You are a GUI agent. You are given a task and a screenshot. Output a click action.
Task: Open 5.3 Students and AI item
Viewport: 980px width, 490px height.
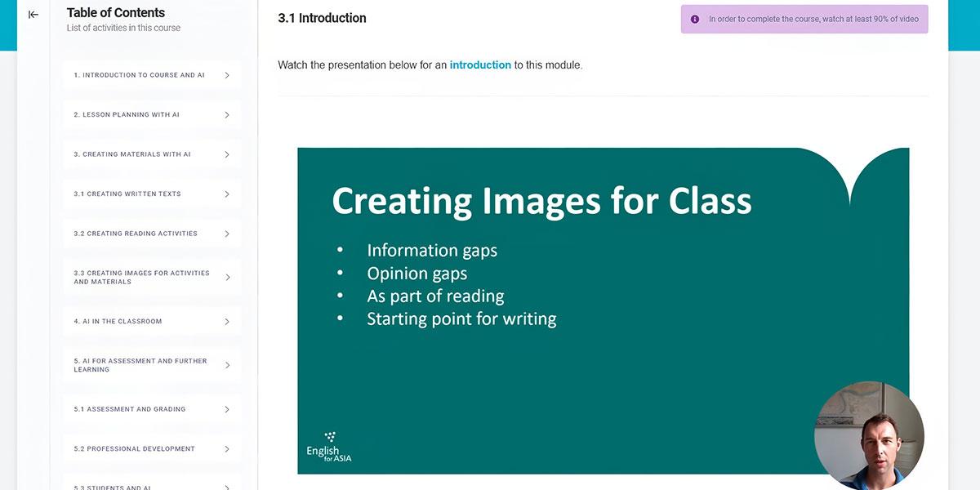pos(152,482)
